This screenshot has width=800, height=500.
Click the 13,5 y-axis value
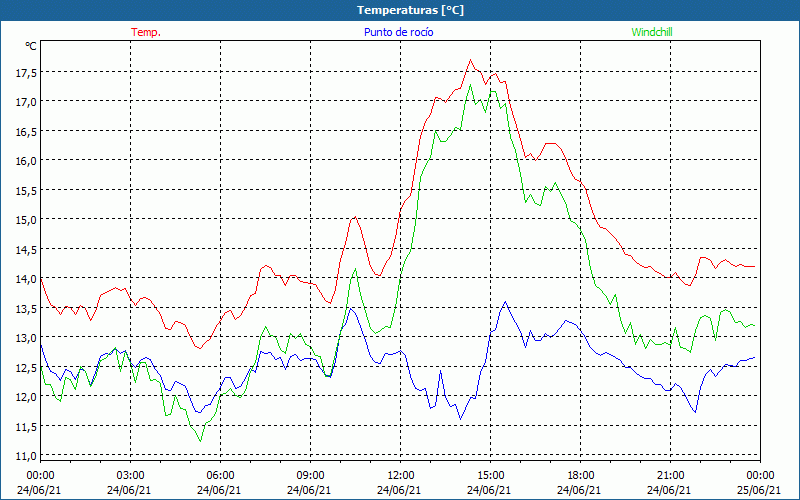(26, 309)
